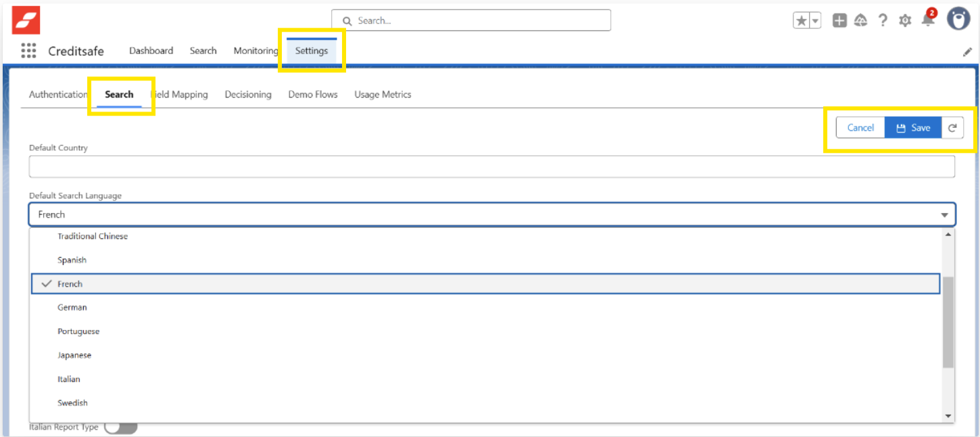The height and width of the screenshot is (437, 980).
Task: Choose German from the language list
Action: pyautogui.click(x=485, y=307)
